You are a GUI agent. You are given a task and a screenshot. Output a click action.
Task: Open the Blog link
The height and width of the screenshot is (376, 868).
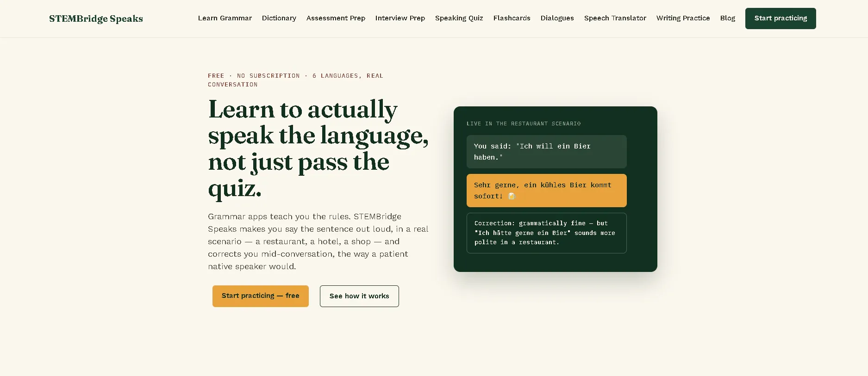pyautogui.click(x=728, y=18)
